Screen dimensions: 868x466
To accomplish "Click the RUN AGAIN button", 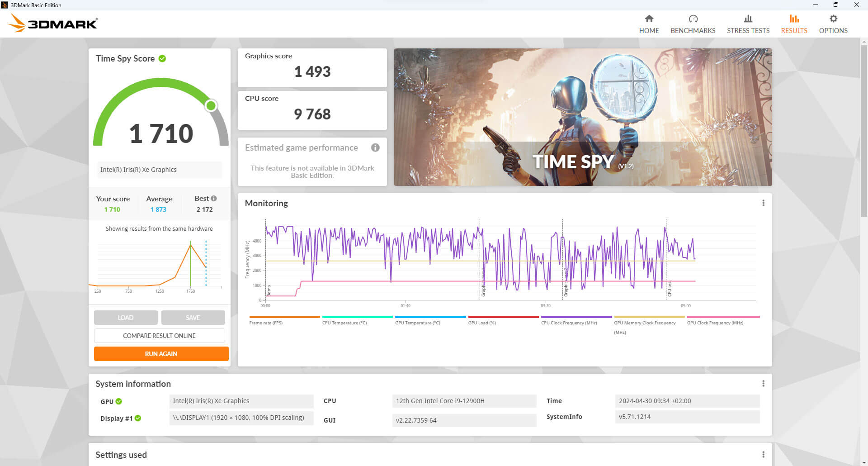I will tap(161, 354).
